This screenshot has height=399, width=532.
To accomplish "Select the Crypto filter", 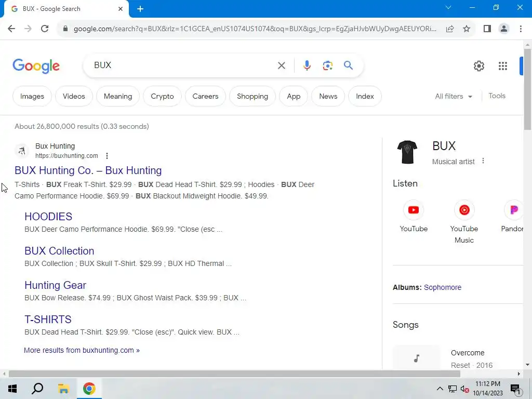I will [x=162, y=96].
